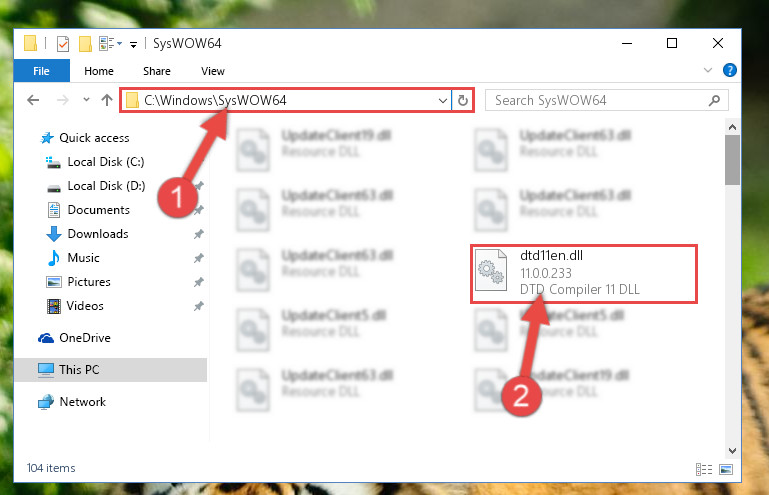Screen dimensions: 769x495
Task: Click the Up one level arrow
Action: (107, 100)
